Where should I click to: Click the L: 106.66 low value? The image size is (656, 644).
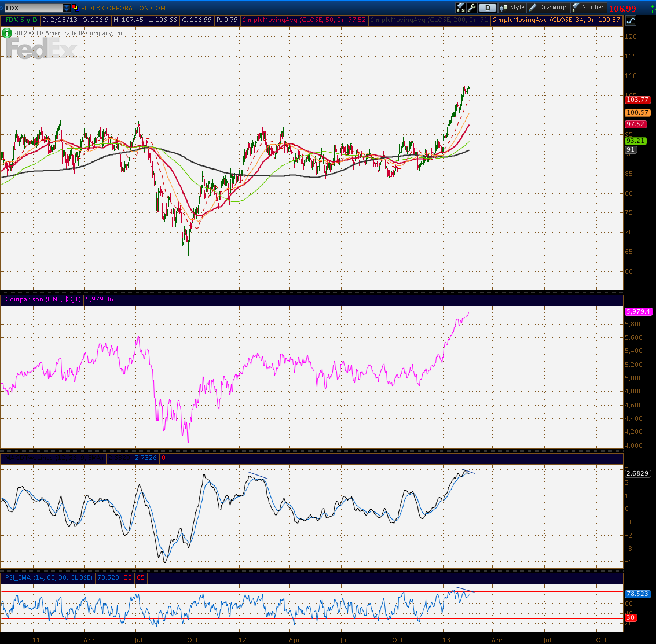click(163, 20)
